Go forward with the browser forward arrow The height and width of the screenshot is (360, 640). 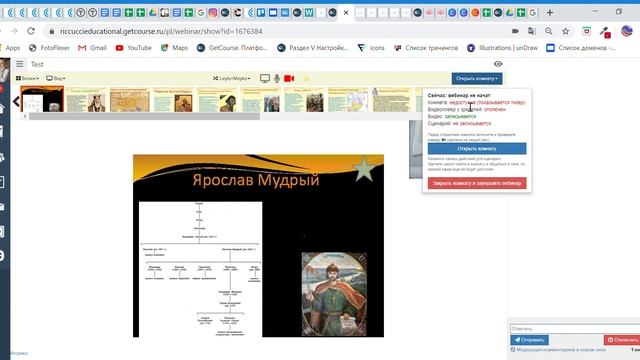pos(14,31)
